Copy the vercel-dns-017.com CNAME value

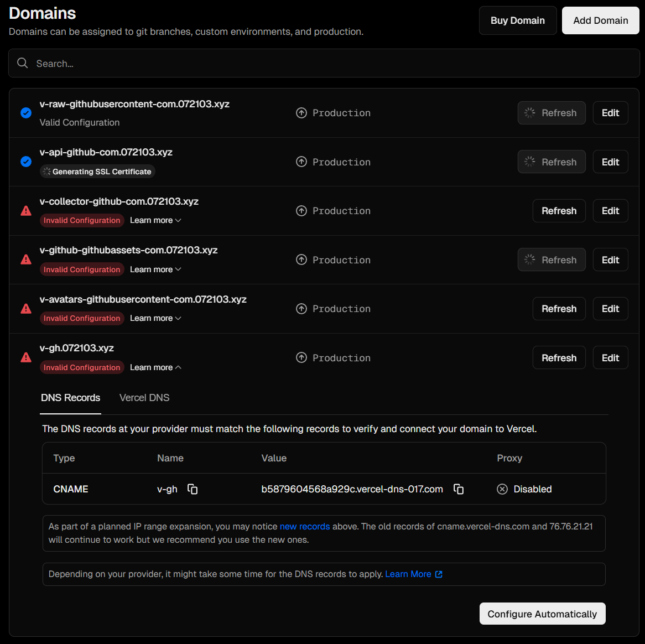coord(459,489)
